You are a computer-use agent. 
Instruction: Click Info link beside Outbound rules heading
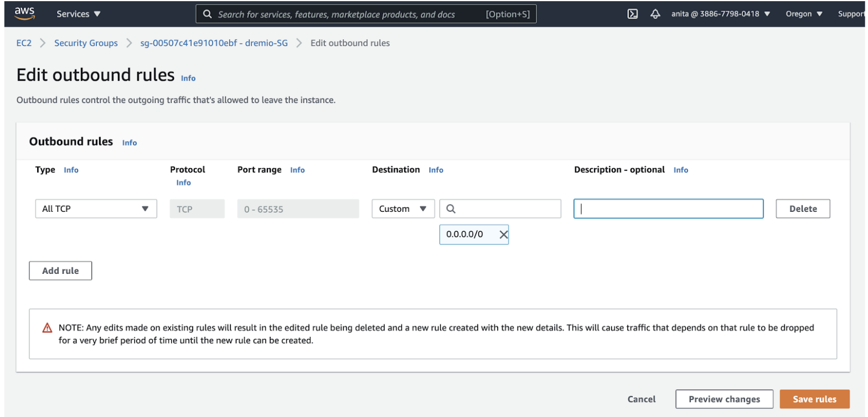130,143
